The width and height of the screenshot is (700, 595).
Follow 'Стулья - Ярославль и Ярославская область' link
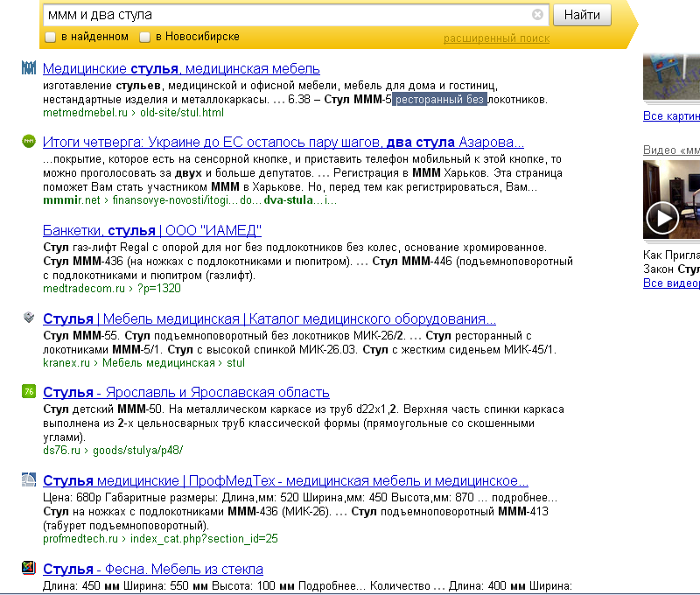coord(185,392)
